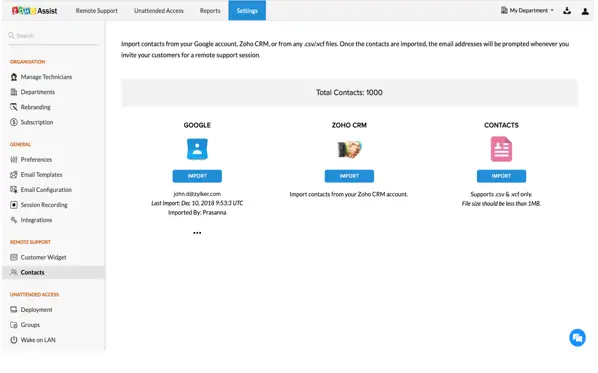The image size is (598, 373).
Task: Click the Departments building icon
Action: tap(14, 92)
